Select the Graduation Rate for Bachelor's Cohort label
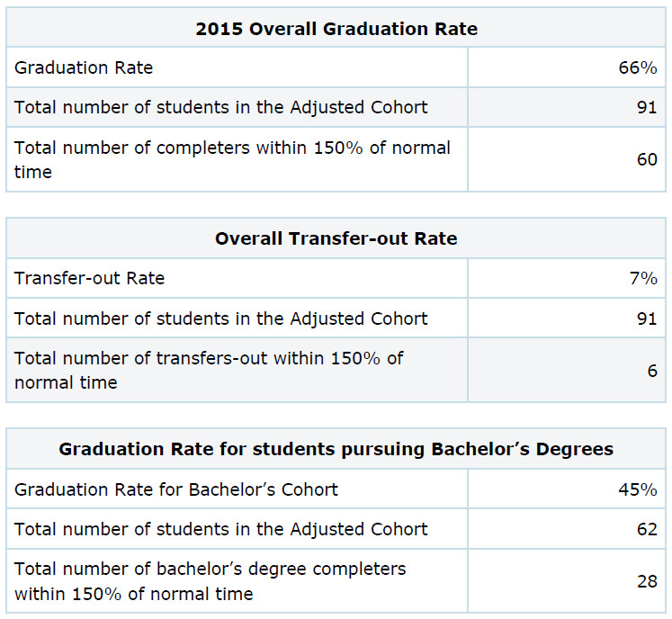Image resolution: width=672 pixels, height=619 pixels. [176, 489]
